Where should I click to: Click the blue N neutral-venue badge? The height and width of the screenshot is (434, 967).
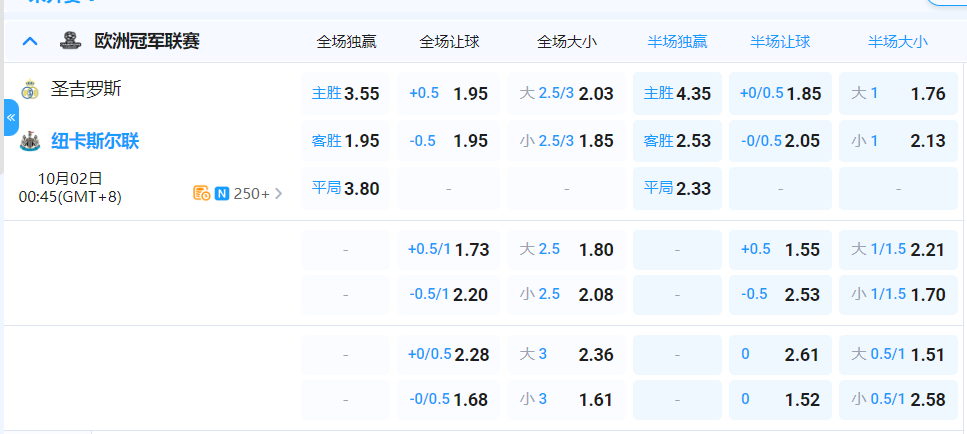point(221,193)
